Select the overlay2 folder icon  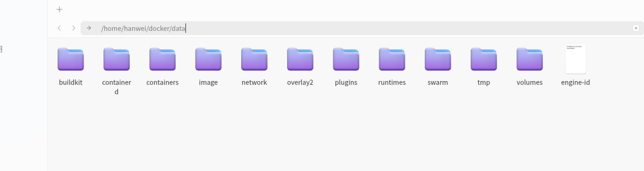(x=300, y=59)
